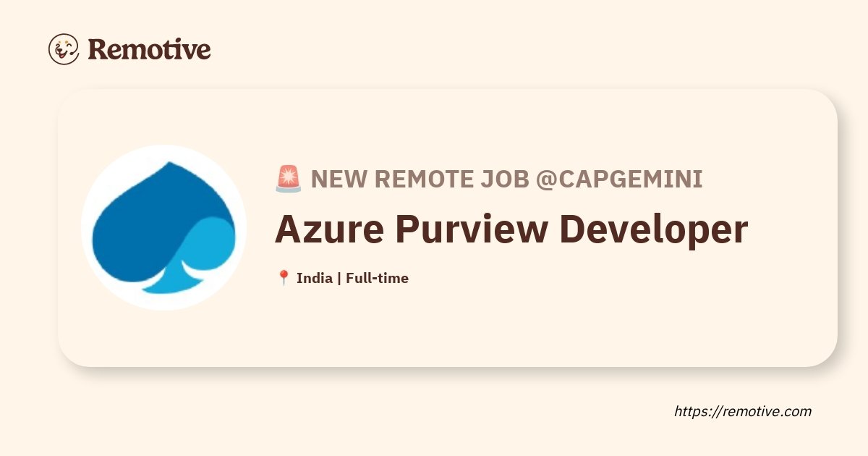The height and width of the screenshot is (456, 868).
Task: Select the Capgemini spade logo
Action: [165, 227]
